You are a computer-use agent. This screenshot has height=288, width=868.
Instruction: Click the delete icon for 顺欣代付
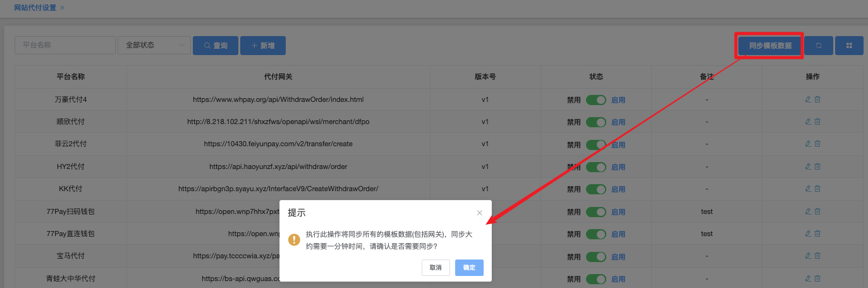[x=817, y=122]
